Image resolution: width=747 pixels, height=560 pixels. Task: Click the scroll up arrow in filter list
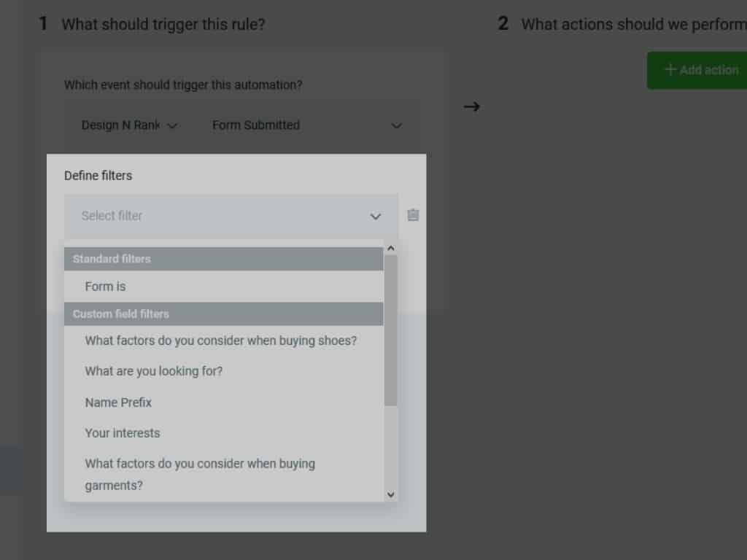pos(390,248)
